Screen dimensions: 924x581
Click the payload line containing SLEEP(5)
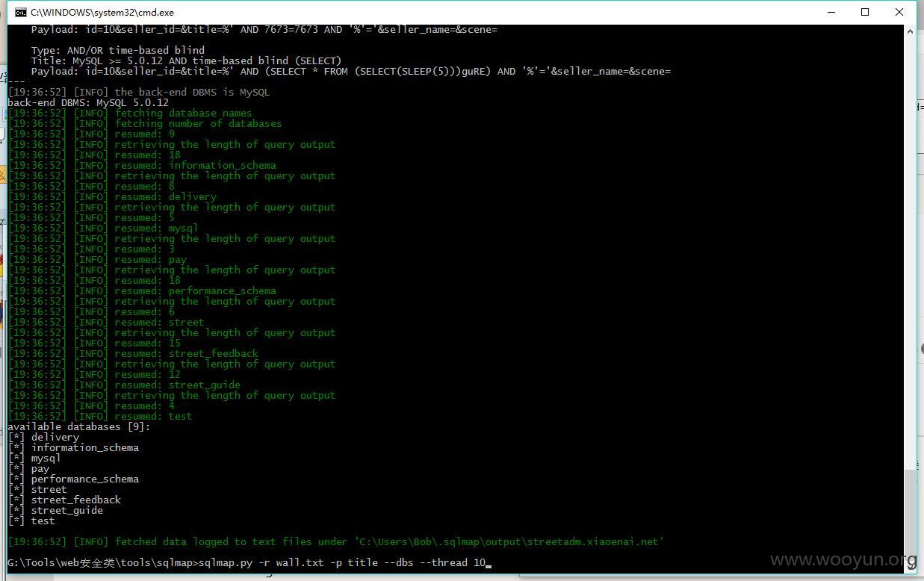coord(351,71)
